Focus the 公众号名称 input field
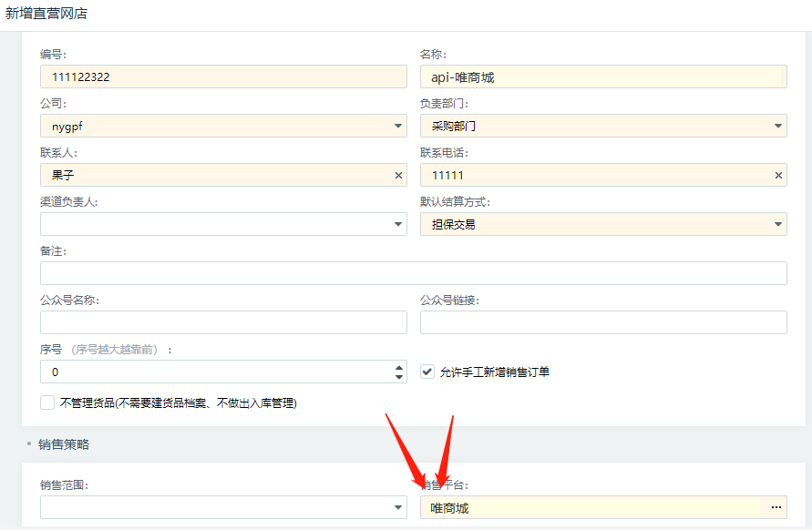This screenshot has width=812, height=530. pos(223,322)
